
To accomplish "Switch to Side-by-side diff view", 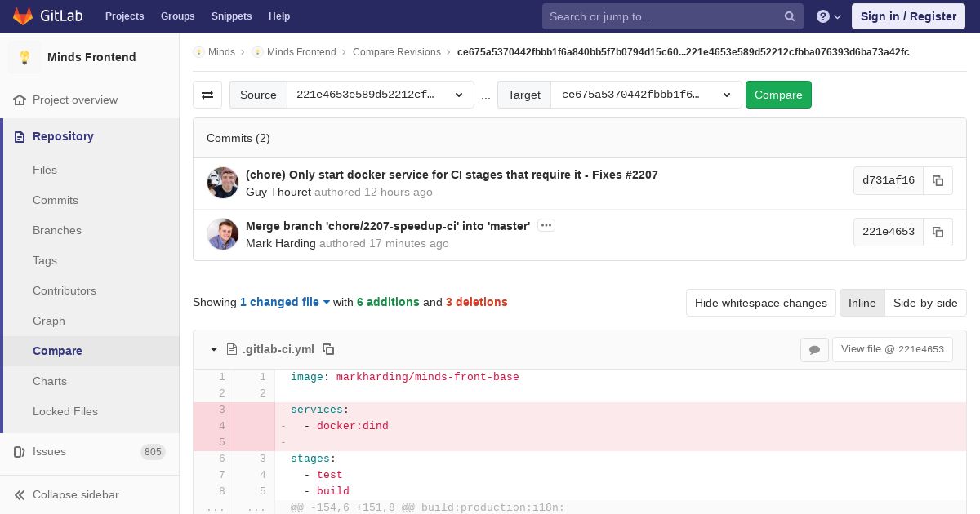I will point(925,303).
